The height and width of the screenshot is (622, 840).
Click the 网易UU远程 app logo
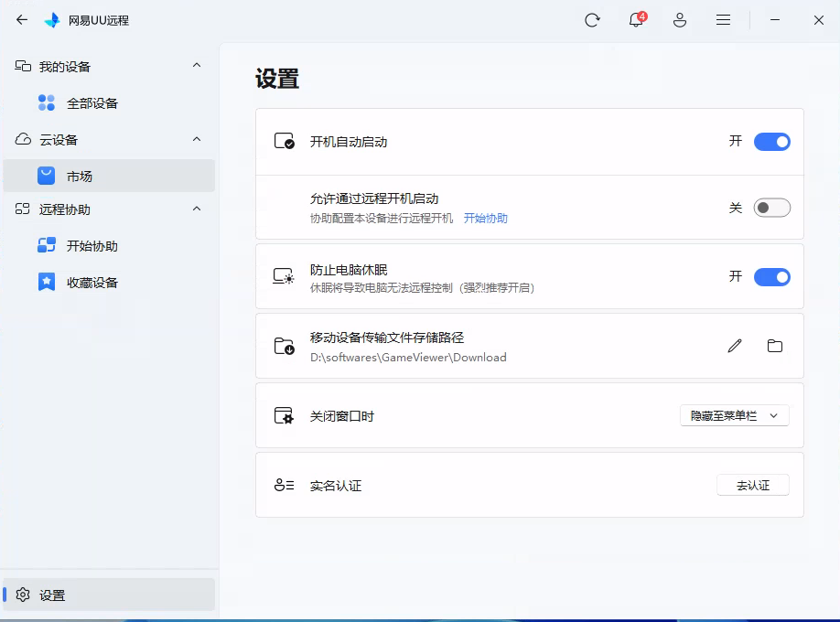[x=52, y=20]
